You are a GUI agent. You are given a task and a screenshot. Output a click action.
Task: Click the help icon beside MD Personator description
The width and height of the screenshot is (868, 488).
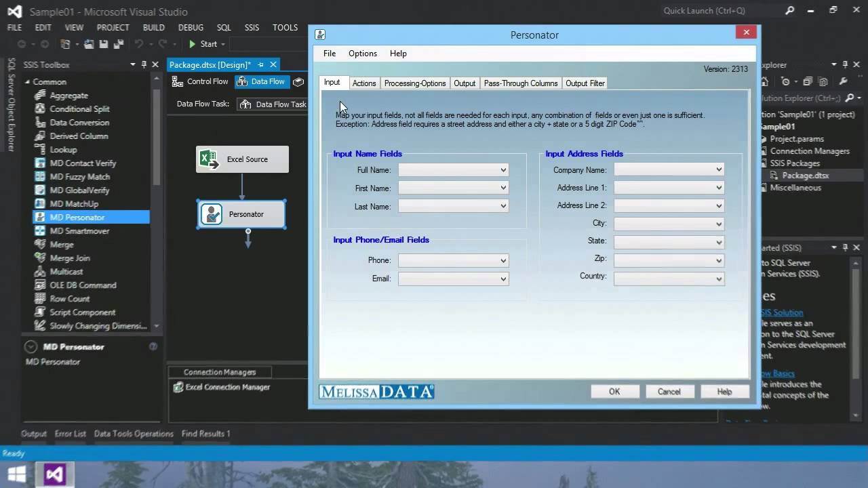tap(153, 346)
